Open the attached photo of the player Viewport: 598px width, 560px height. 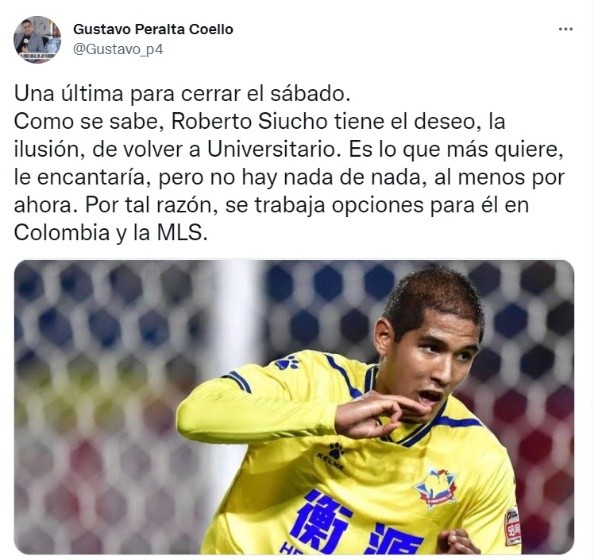pos(294,407)
